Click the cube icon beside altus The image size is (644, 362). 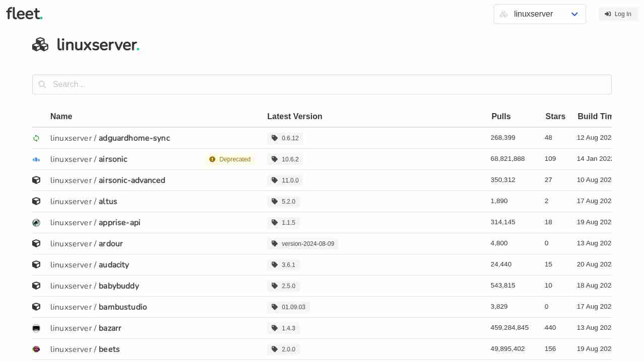pos(36,202)
